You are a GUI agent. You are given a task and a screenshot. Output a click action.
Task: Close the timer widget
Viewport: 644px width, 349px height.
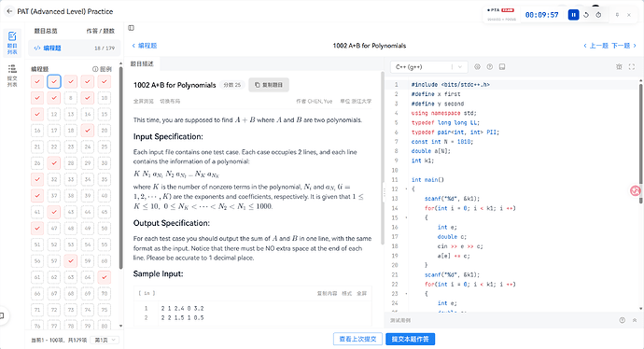(629, 15)
